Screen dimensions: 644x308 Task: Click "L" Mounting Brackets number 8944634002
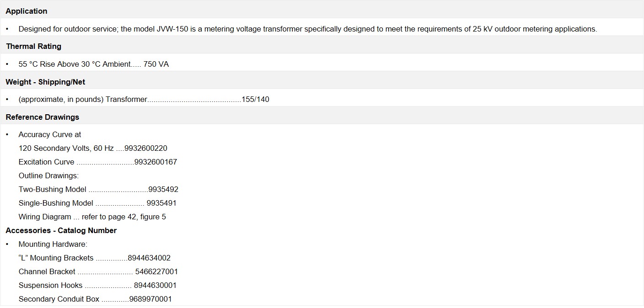point(149,258)
